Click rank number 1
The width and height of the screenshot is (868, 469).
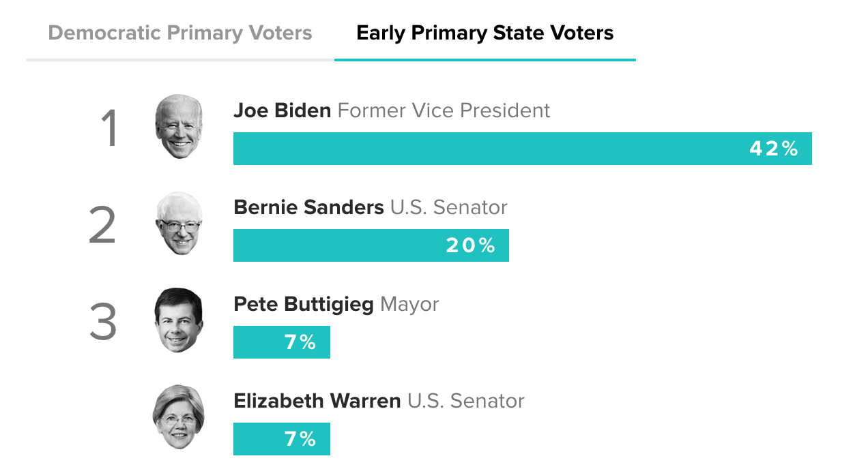[x=109, y=130]
